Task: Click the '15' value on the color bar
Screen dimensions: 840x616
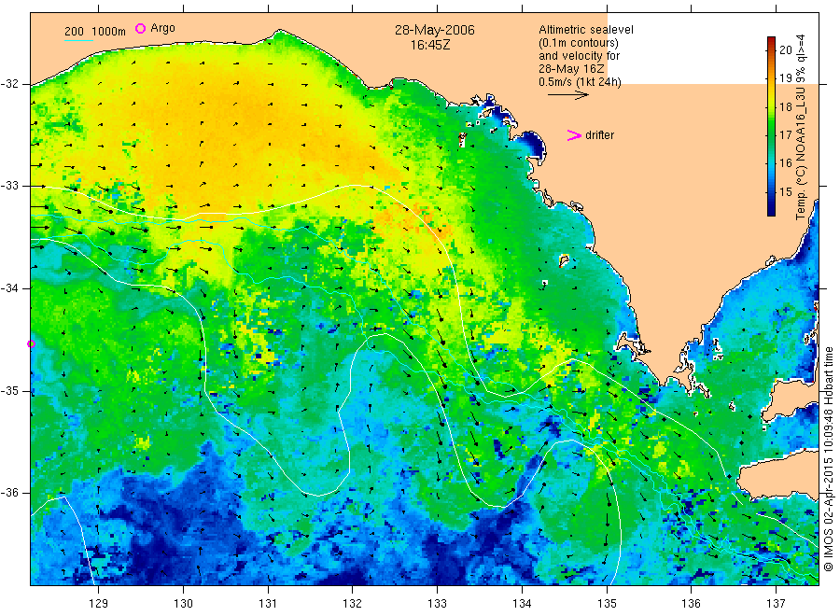Action: pos(785,191)
